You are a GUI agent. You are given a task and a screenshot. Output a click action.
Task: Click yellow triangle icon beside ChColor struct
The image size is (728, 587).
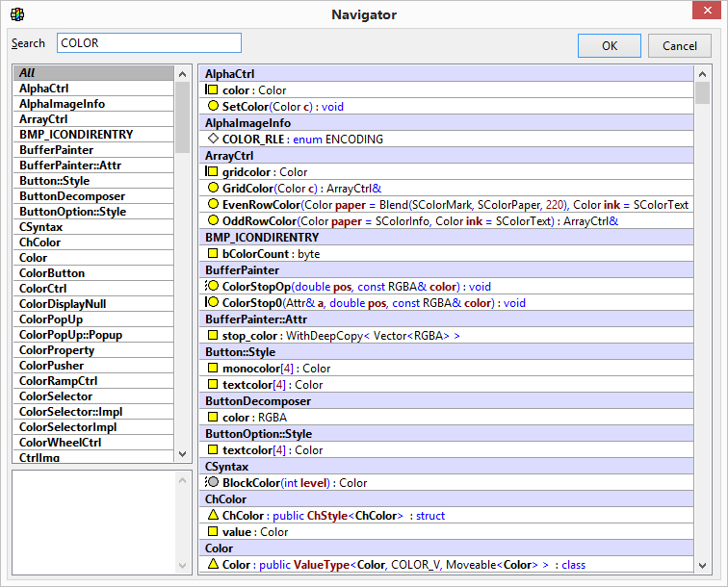click(213, 516)
